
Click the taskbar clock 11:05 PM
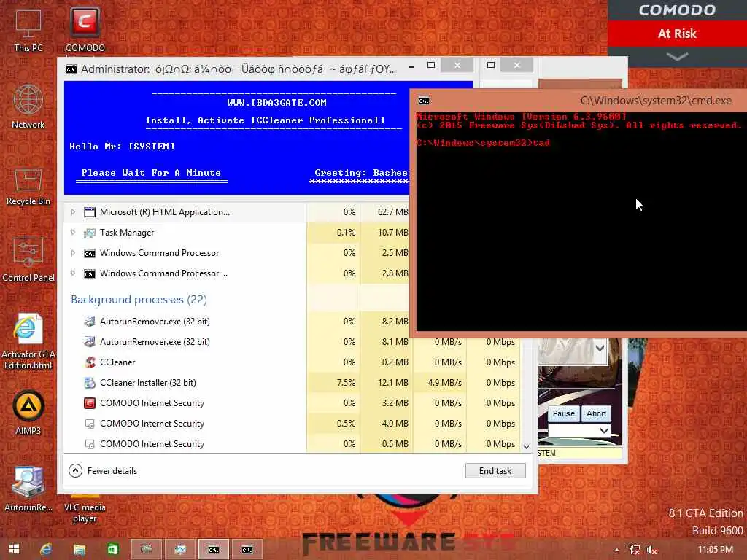pyautogui.click(x=716, y=550)
